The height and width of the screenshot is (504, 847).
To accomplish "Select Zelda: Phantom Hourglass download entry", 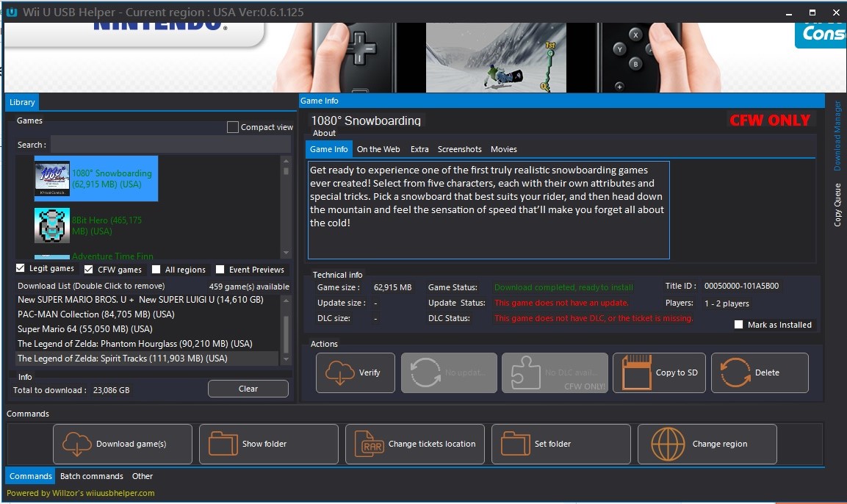I will [x=135, y=344].
